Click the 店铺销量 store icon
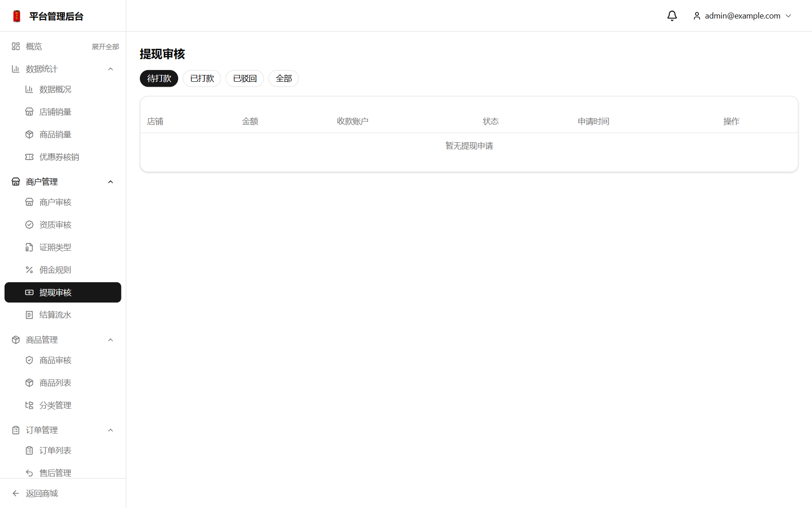Viewport: 812px width, 508px height. tap(29, 112)
